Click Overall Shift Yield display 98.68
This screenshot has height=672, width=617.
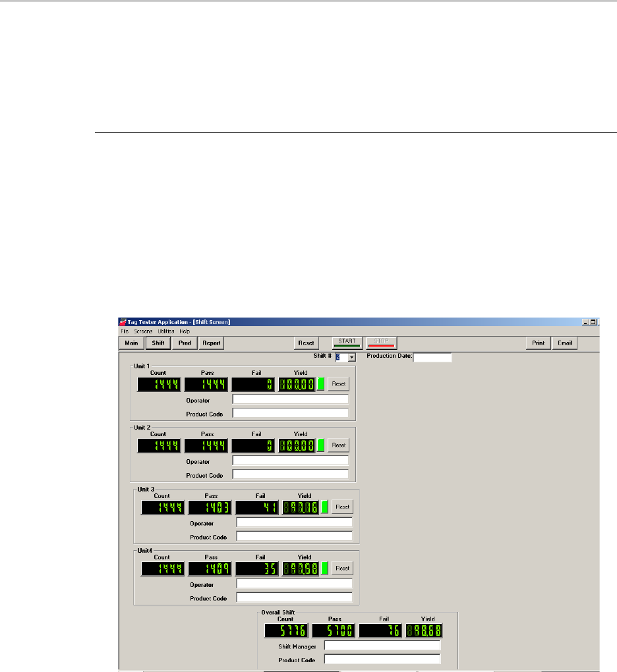pyautogui.click(x=425, y=630)
